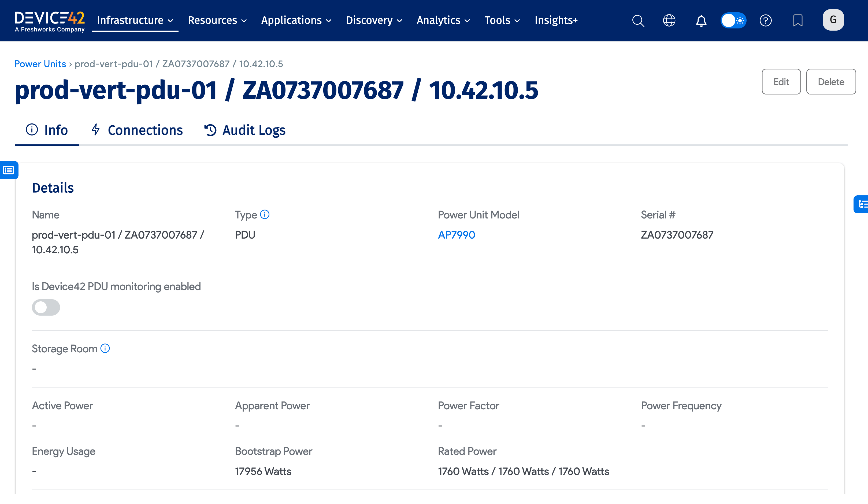Click the Type field info icon

tap(265, 214)
